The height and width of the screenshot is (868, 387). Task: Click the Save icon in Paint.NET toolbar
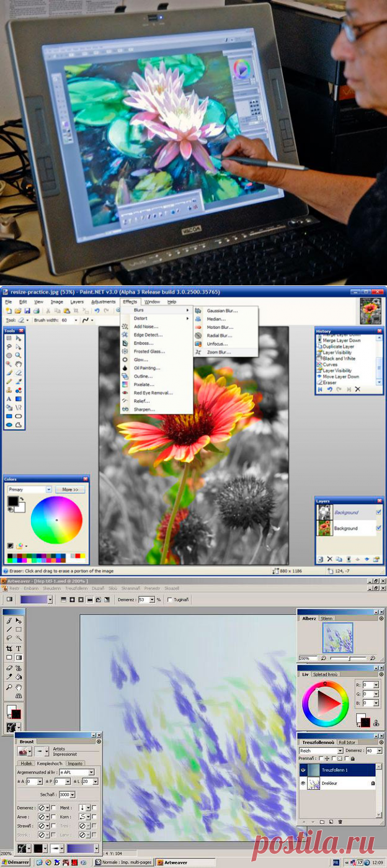coord(27,310)
